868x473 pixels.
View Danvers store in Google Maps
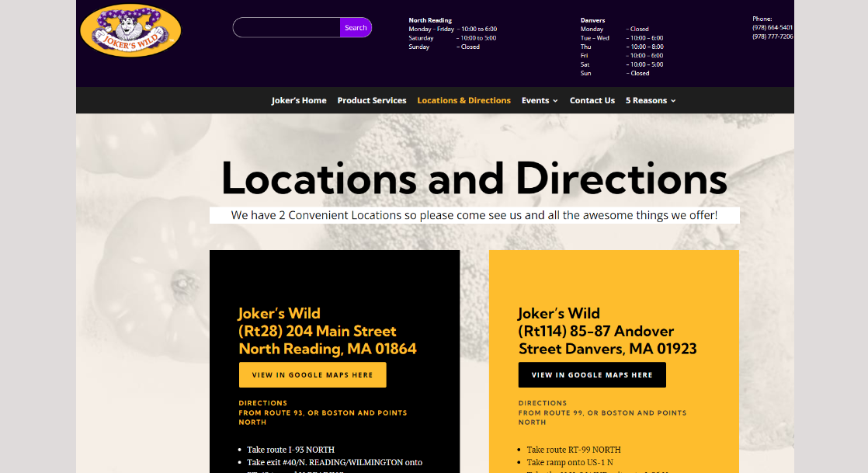pos(592,375)
